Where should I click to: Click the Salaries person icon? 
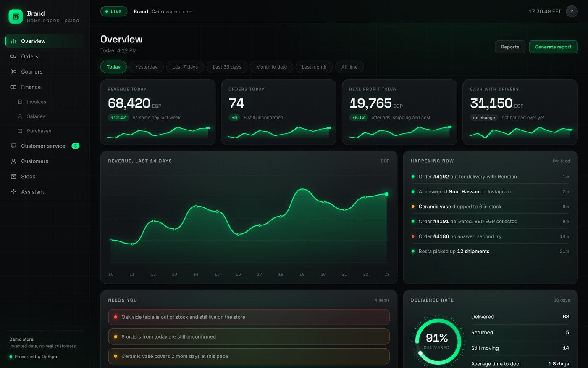[20, 116]
